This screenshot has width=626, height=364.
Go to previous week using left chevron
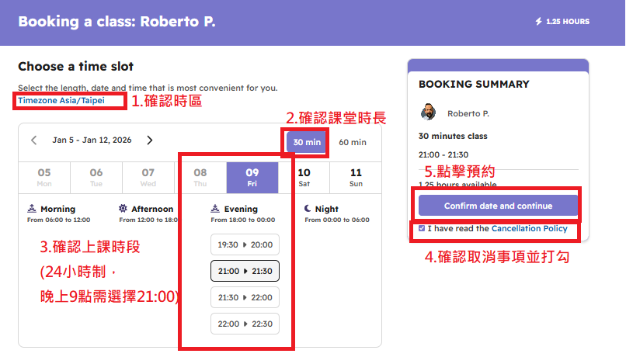tap(33, 140)
